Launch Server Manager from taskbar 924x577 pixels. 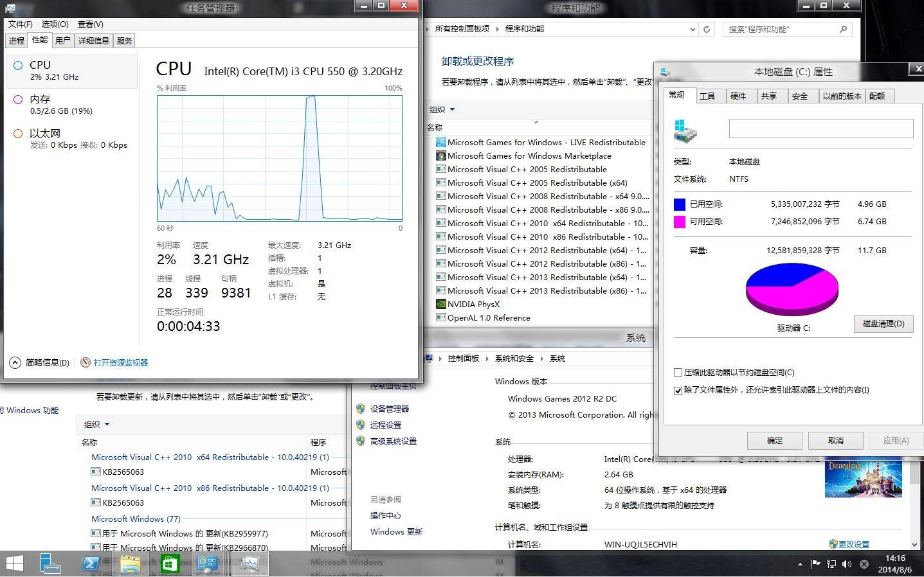[50, 564]
